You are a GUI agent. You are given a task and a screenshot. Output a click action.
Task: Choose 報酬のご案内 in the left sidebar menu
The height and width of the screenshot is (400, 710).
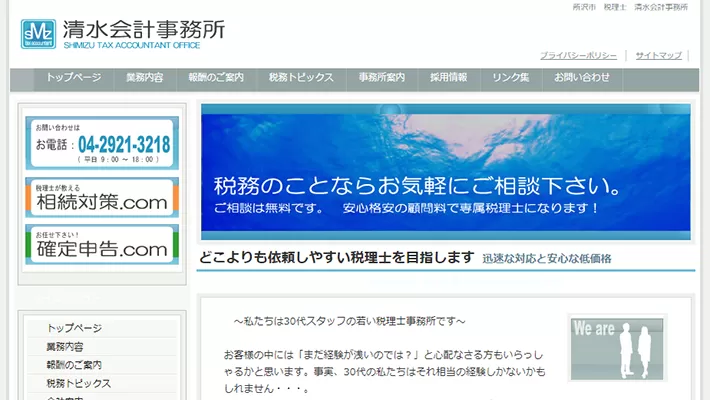pyautogui.click(x=74, y=365)
